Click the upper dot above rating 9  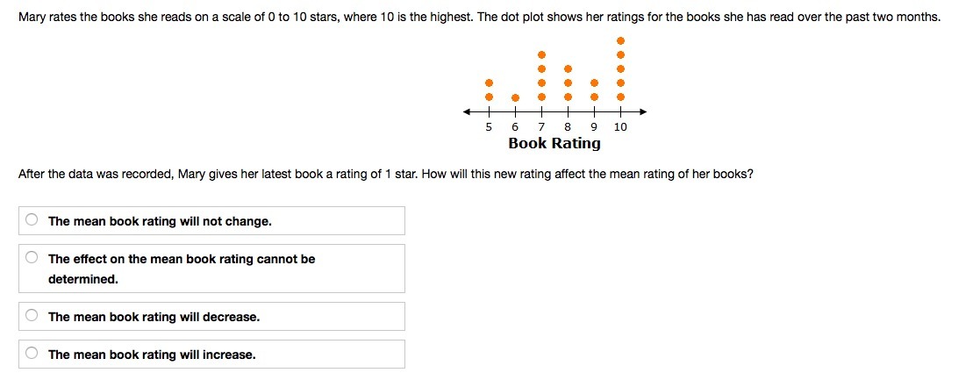[x=594, y=83]
